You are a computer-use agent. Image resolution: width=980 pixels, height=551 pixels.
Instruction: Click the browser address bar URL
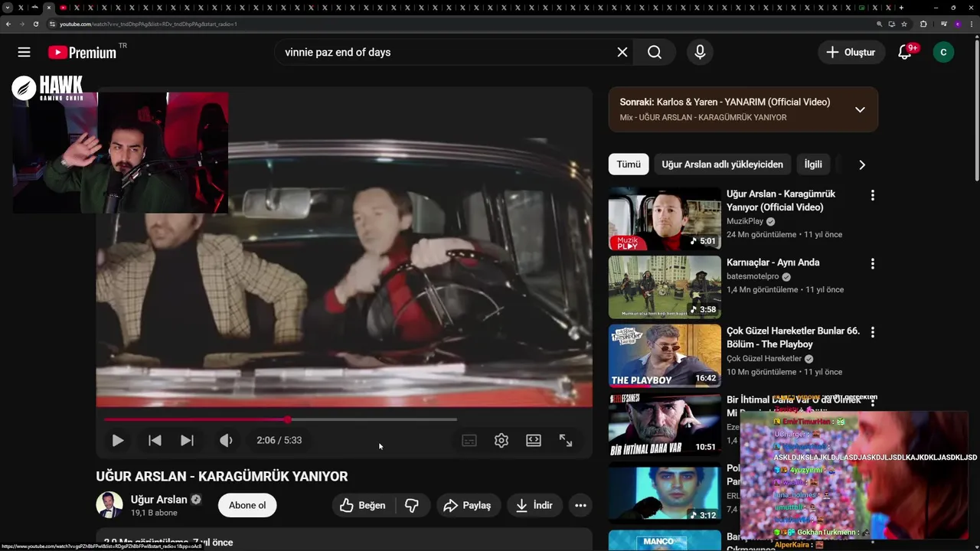click(x=149, y=24)
